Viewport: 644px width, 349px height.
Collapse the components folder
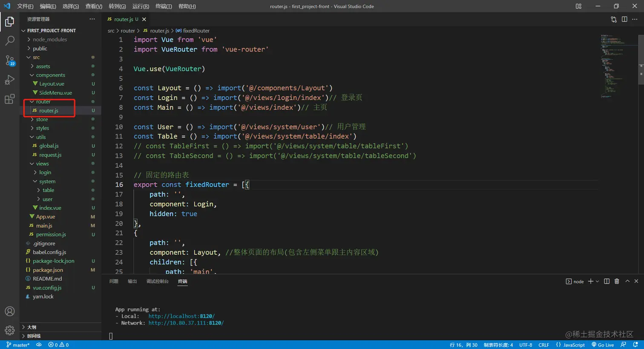click(50, 75)
